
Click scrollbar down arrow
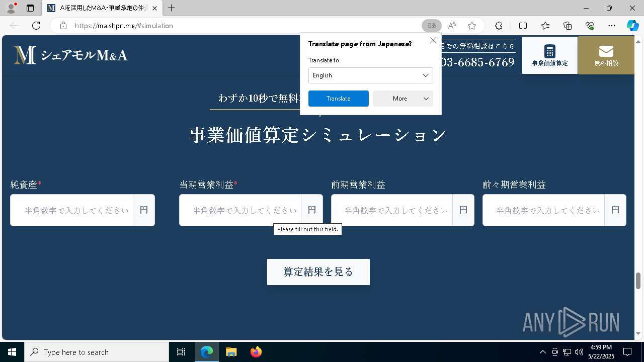pos(638,334)
